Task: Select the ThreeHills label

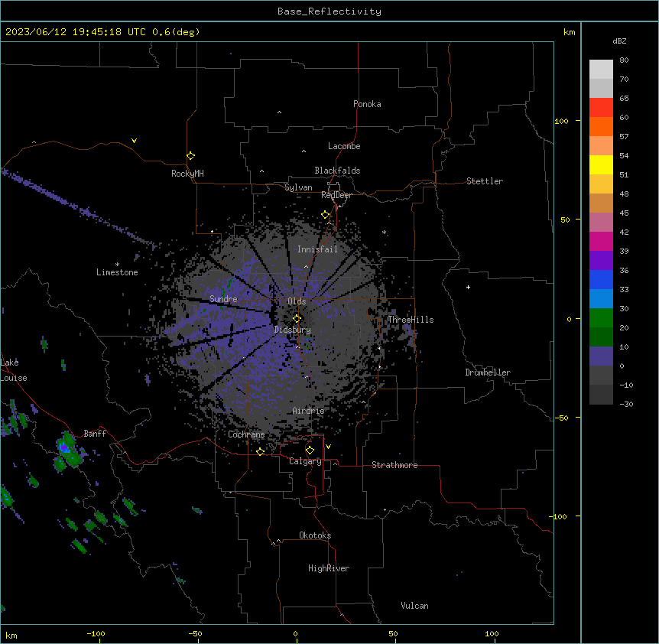Action: (x=411, y=320)
